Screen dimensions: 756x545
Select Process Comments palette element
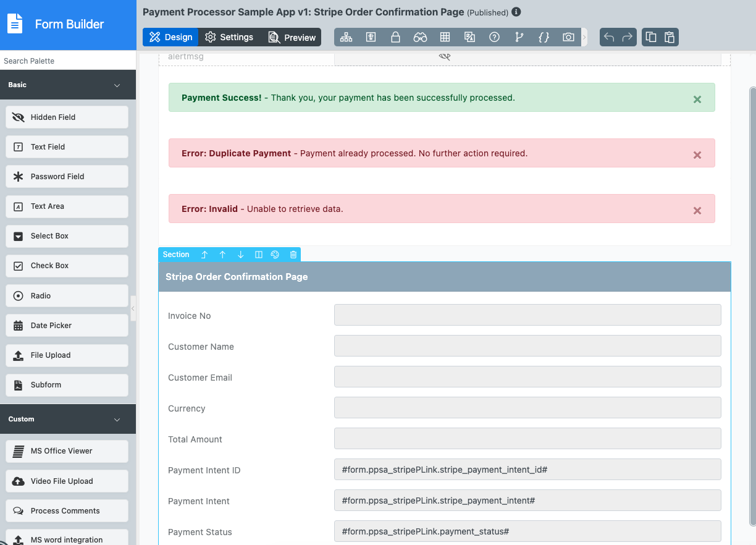[67, 510]
